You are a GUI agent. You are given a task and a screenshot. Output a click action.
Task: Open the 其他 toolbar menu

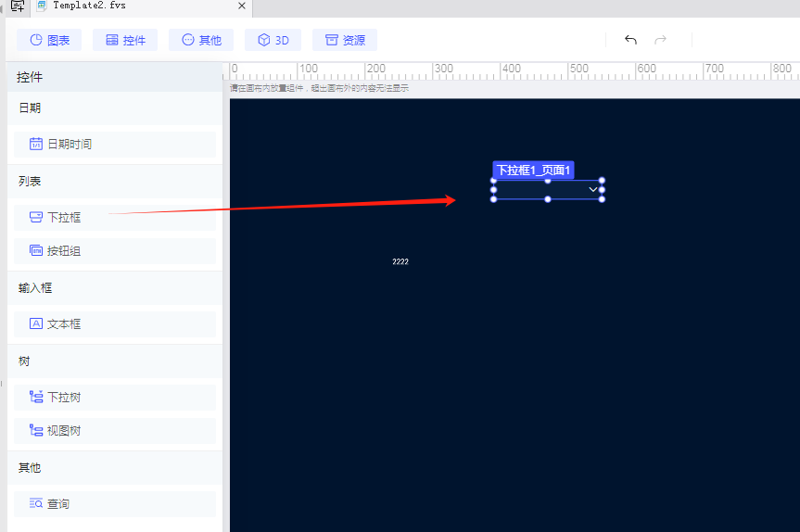201,40
